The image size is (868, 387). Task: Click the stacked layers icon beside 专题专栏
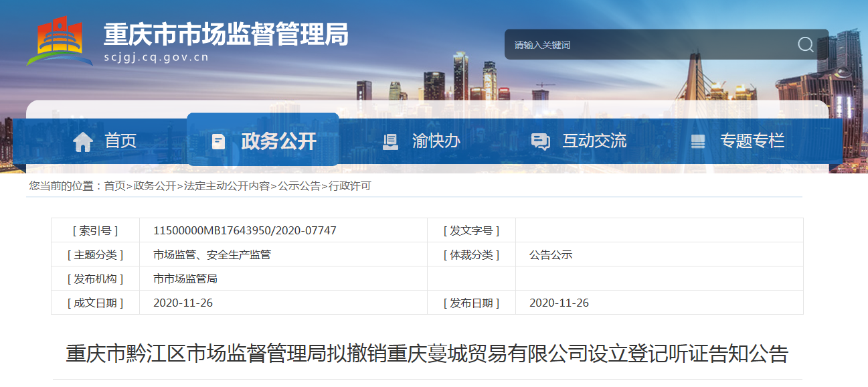pos(698,141)
